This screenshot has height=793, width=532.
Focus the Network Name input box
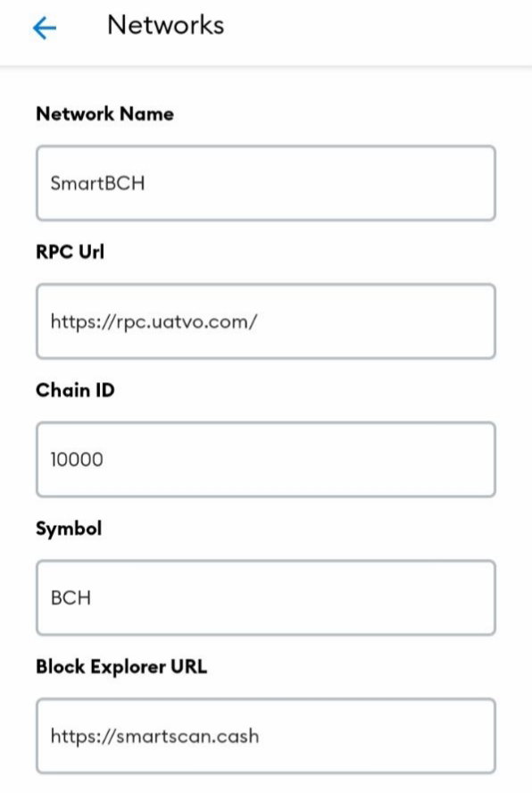click(x=266, y=183)
